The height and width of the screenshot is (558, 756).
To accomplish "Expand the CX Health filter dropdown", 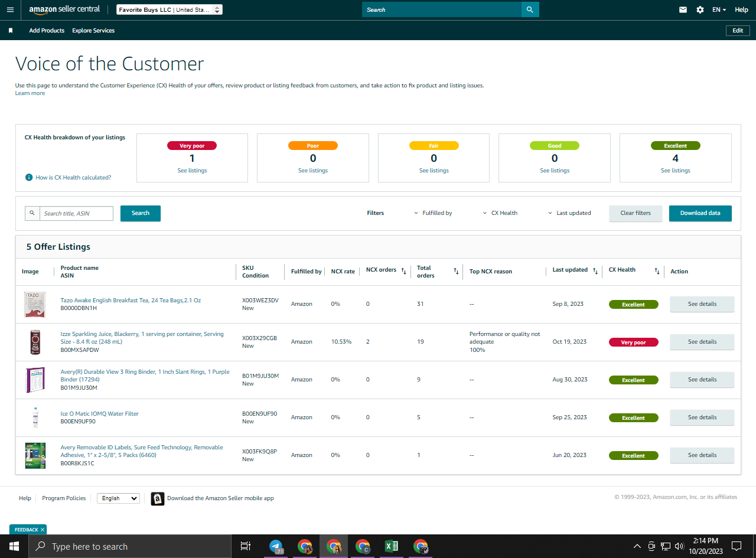I will click(x=500, y=213).
